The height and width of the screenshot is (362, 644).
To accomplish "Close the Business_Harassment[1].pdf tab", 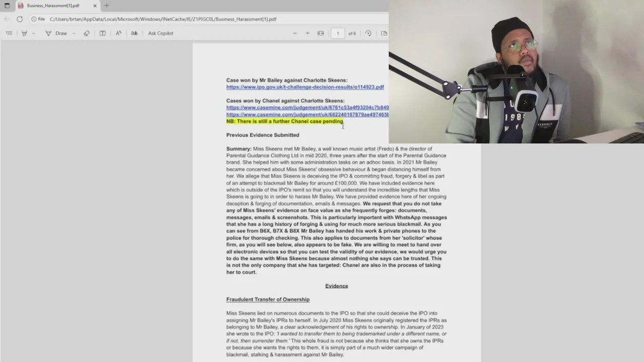I will (x=95, y=6).
